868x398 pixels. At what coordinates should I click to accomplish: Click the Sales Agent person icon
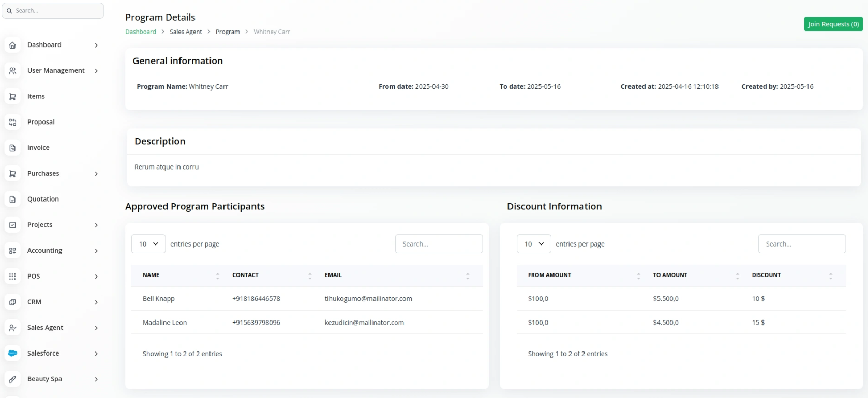[12, 328]
